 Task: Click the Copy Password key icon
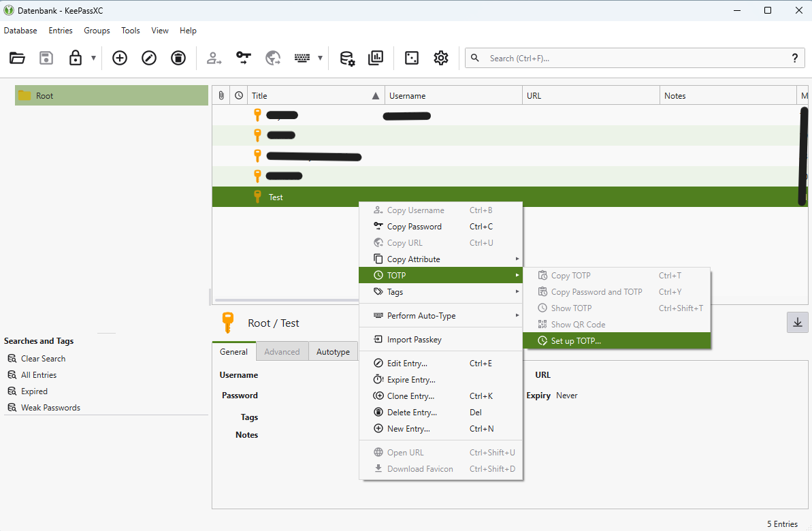point(244,58)
